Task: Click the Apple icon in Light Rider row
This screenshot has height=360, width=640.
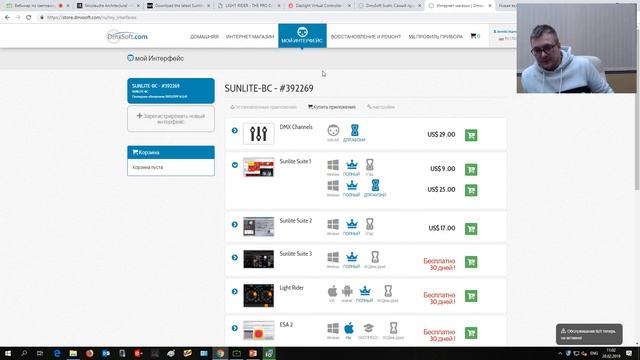Action: point(332,291)
